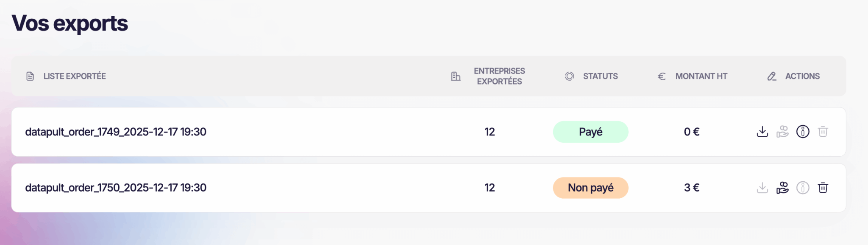Click the orange Non payé status badge
Image resolution: width=868 pixels, height=245 pixels.
[x=590, y=188]
